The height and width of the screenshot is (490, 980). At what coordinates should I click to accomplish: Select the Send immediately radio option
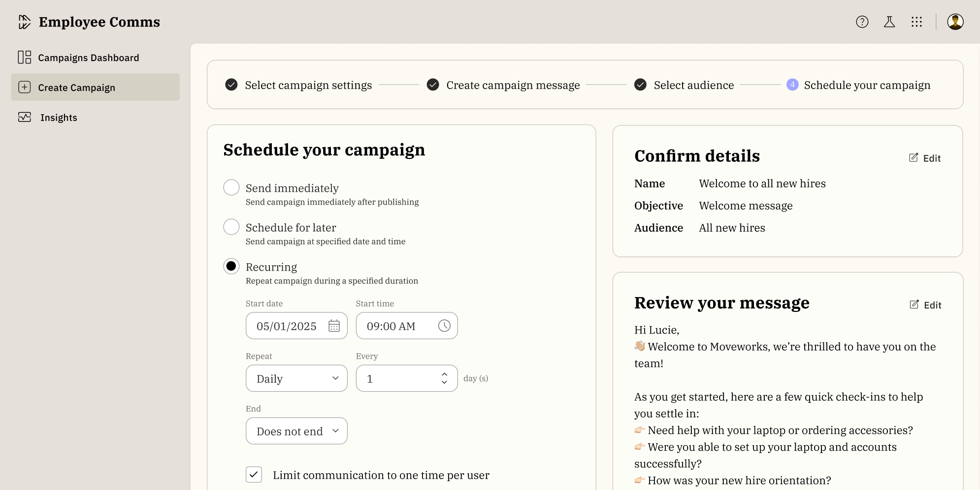tap(231, 187)
